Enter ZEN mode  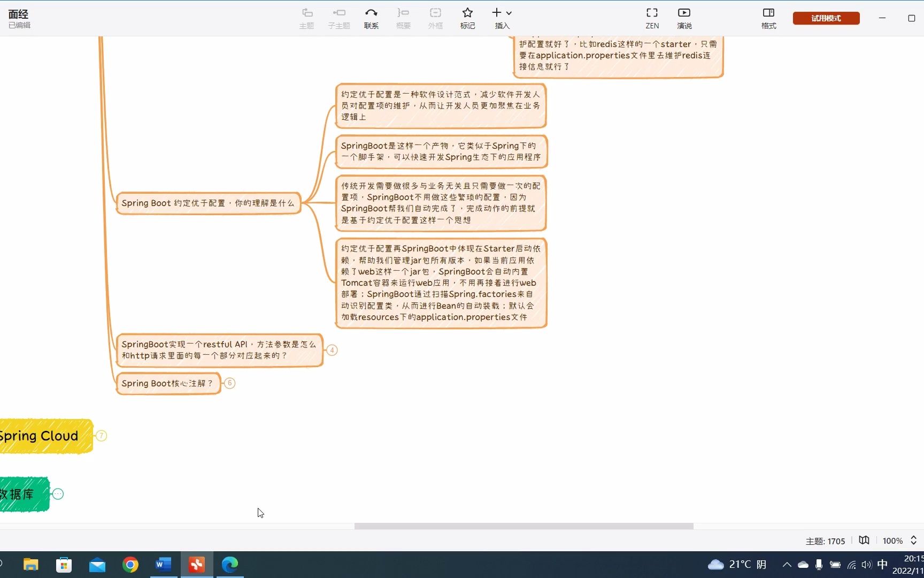[652, 18]
